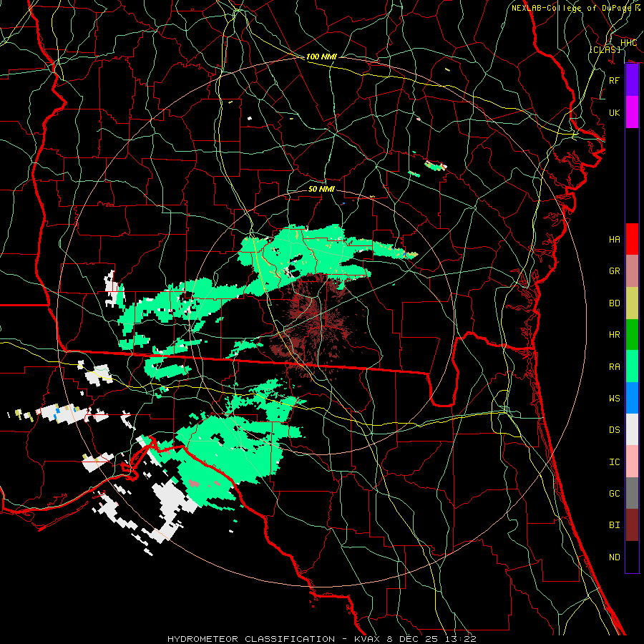Image resolution: width=644 pixels, height=644 pixels.
Task: Click the GR legend label
Action: coord(614,271)
